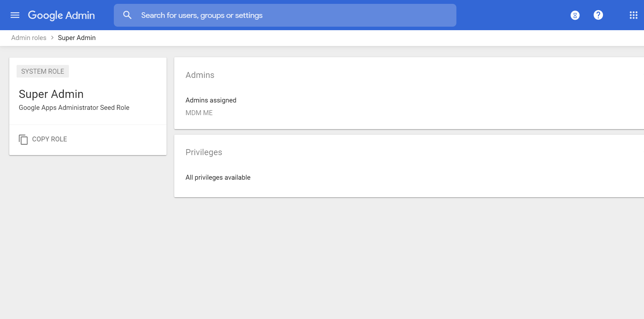
Task: Click the copy role icon
Action: click(x=23, y=139)
